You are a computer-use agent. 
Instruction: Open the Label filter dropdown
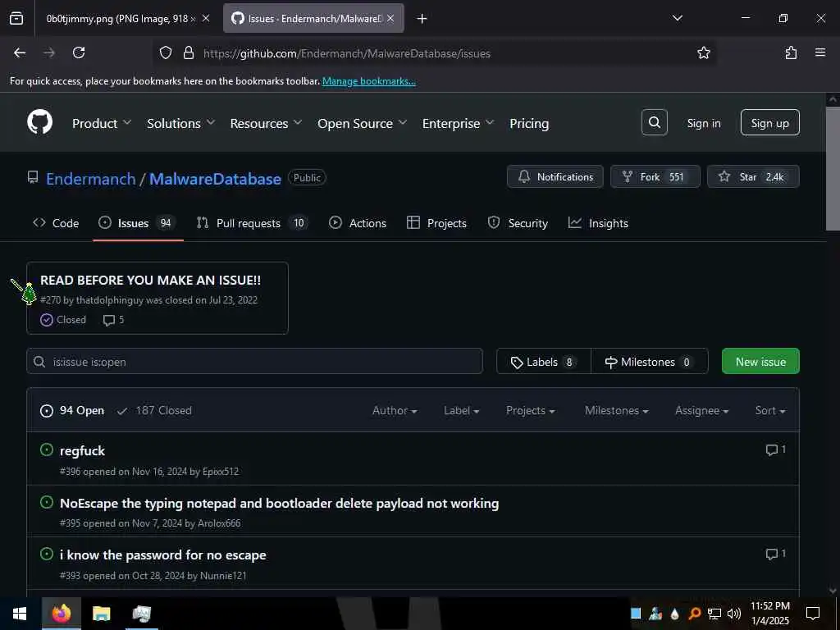pyautogui.click(x=461, y=410)
